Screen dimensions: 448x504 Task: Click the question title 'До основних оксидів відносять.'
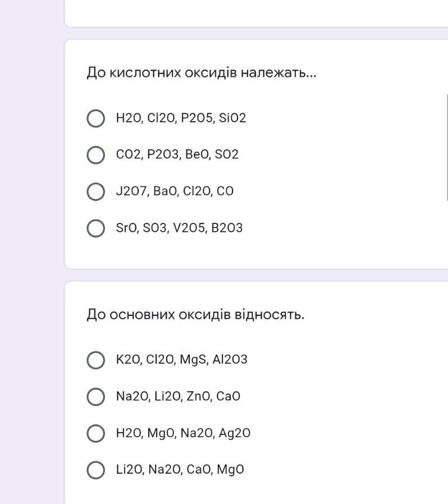[195, 315]
